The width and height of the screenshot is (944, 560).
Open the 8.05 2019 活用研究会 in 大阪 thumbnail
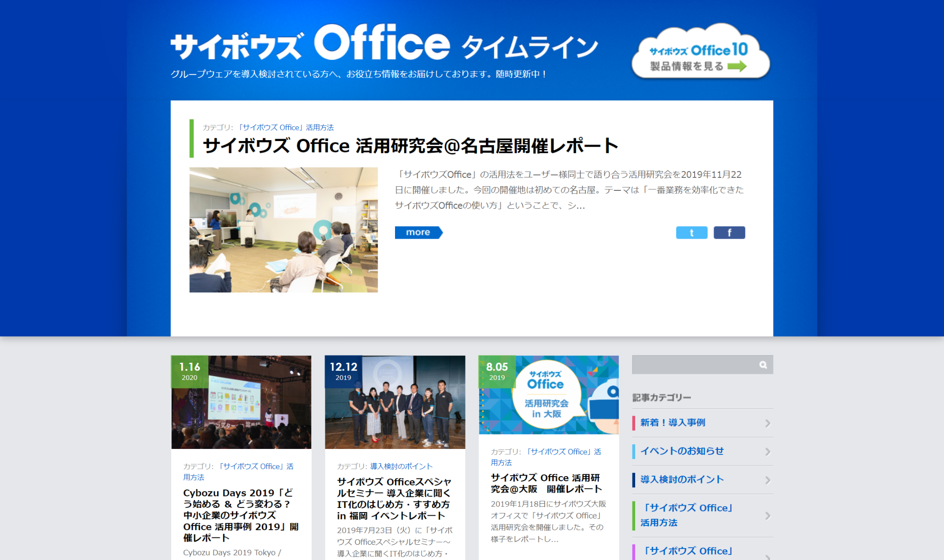[549, 395]
